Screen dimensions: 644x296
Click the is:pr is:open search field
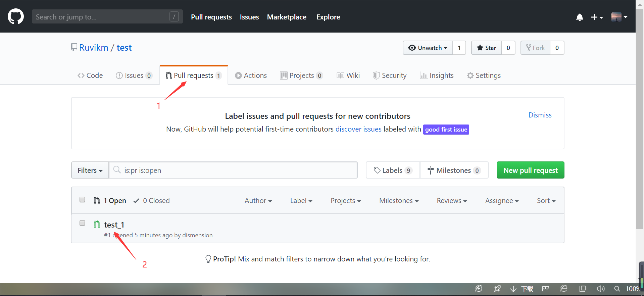(233, 170)
